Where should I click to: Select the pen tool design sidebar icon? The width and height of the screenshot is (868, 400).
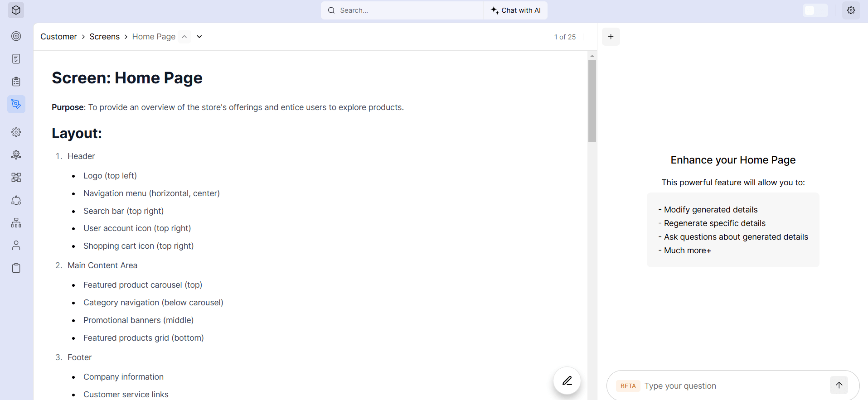(16, 104)
